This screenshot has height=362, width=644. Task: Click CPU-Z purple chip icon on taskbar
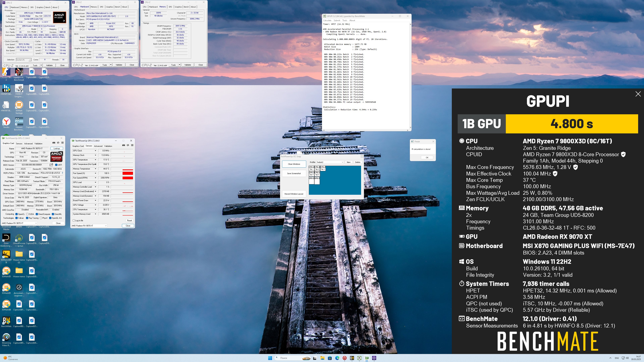(x=374, y=358)
